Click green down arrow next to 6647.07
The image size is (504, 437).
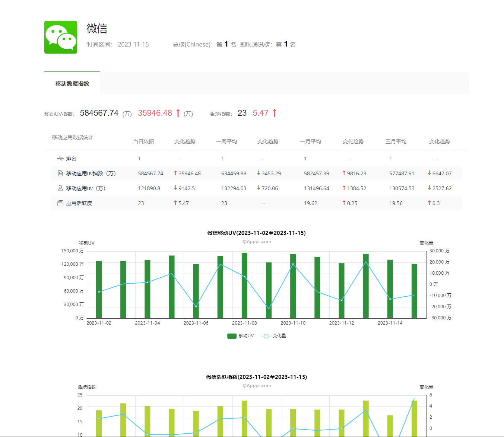click(x=429, y=173)
